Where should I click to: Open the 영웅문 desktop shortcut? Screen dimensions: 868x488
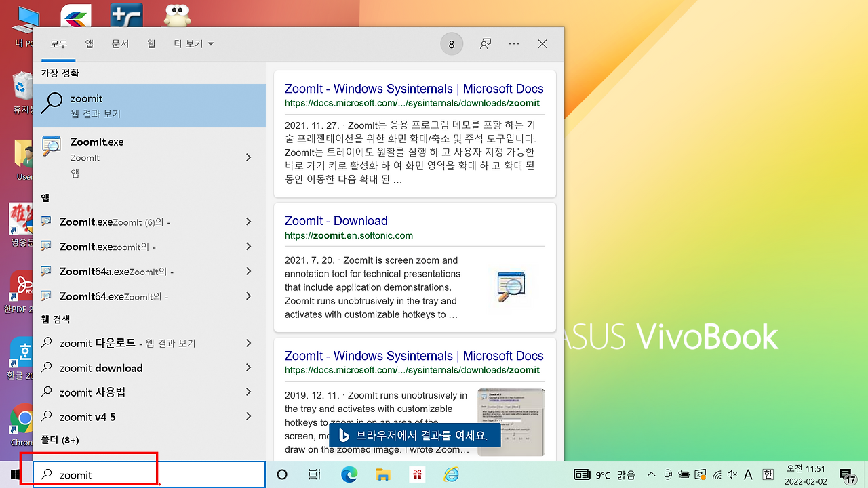pyautogui.click(x=20, y=226)
